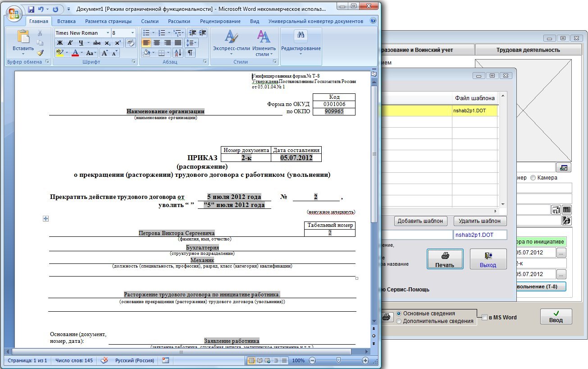Click the Save icon in quick access toolbar
The image size is (588, 369).
32,9
